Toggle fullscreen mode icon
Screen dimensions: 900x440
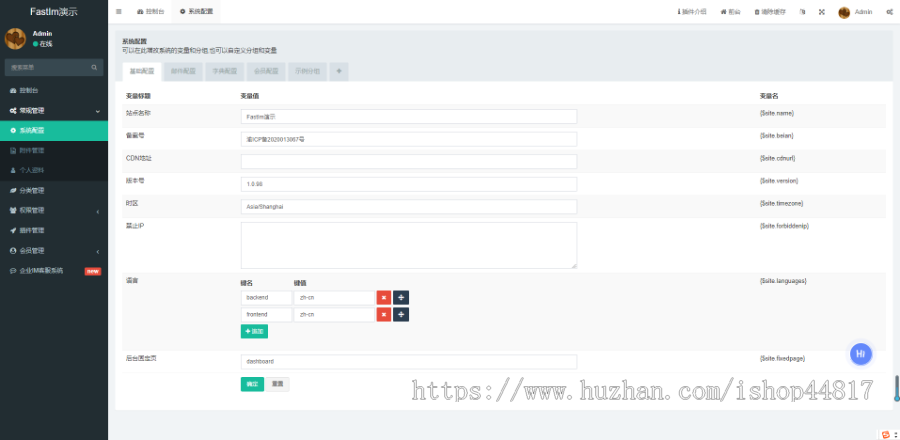821,11
